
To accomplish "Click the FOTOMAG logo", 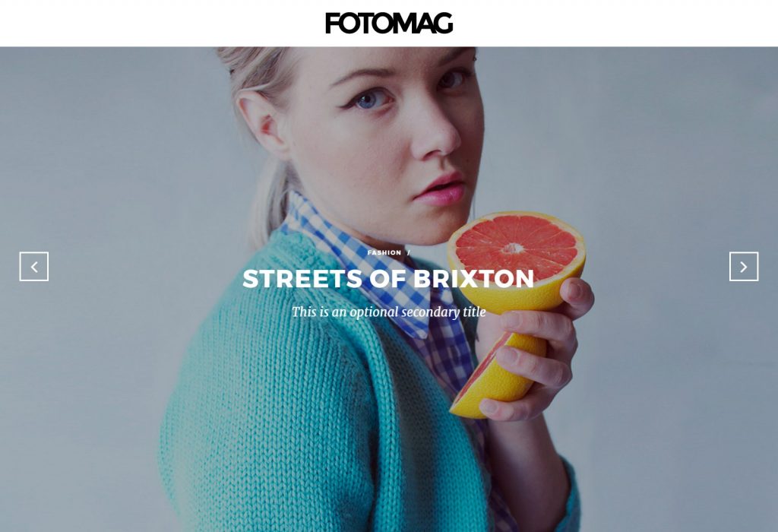I will (x=389, y=24).
